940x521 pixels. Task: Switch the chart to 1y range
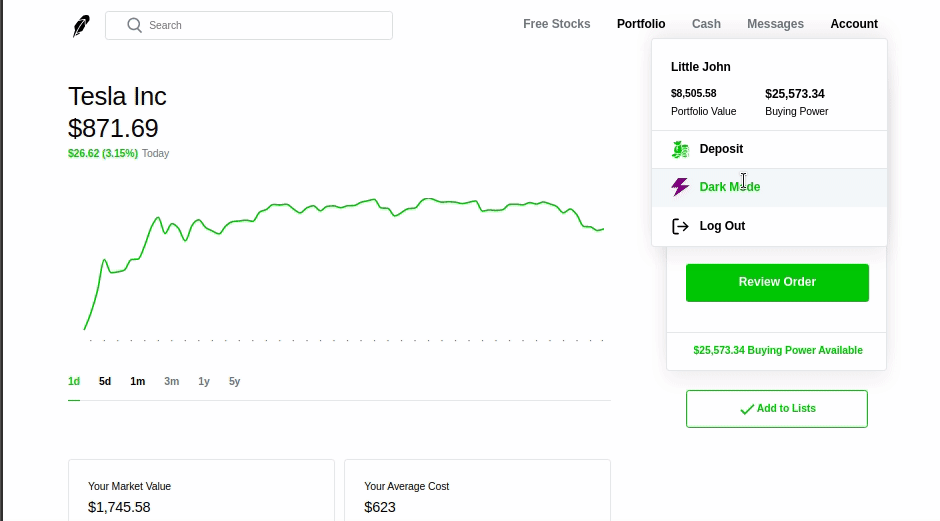coord(204,381)
